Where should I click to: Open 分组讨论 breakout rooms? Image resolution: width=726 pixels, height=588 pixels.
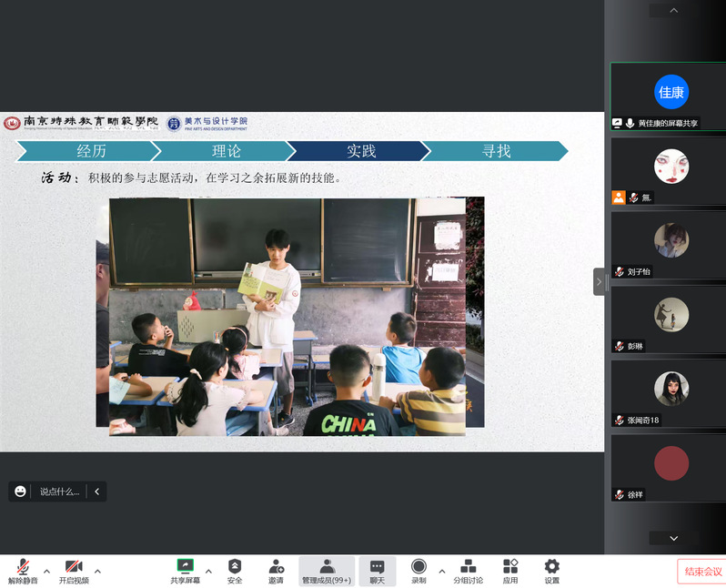(x=468, y=570)
